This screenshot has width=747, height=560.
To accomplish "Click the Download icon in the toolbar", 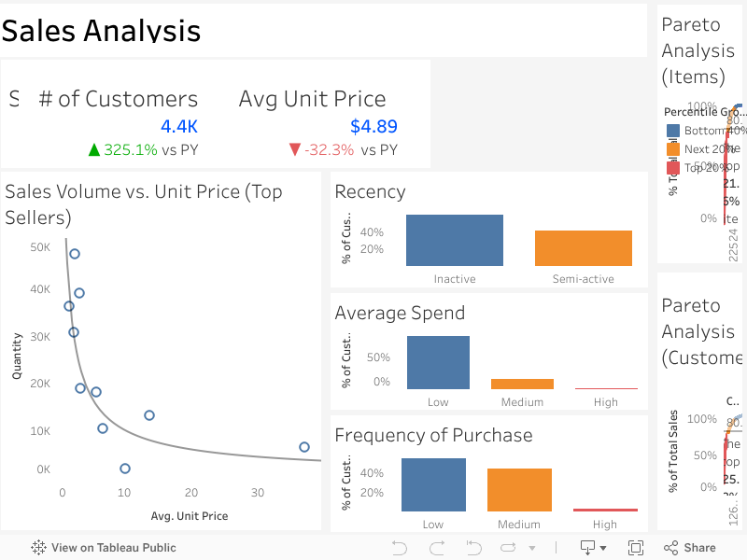I will click(586, 548).
